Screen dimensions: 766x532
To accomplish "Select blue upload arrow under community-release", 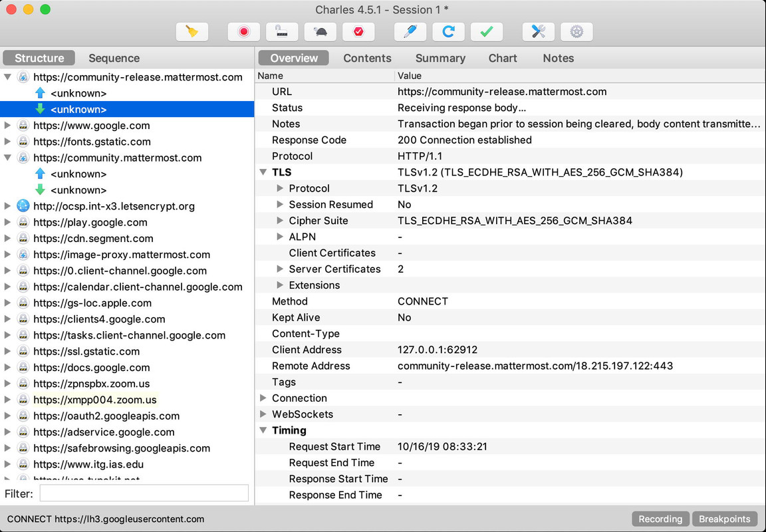I will coord(40,93).
